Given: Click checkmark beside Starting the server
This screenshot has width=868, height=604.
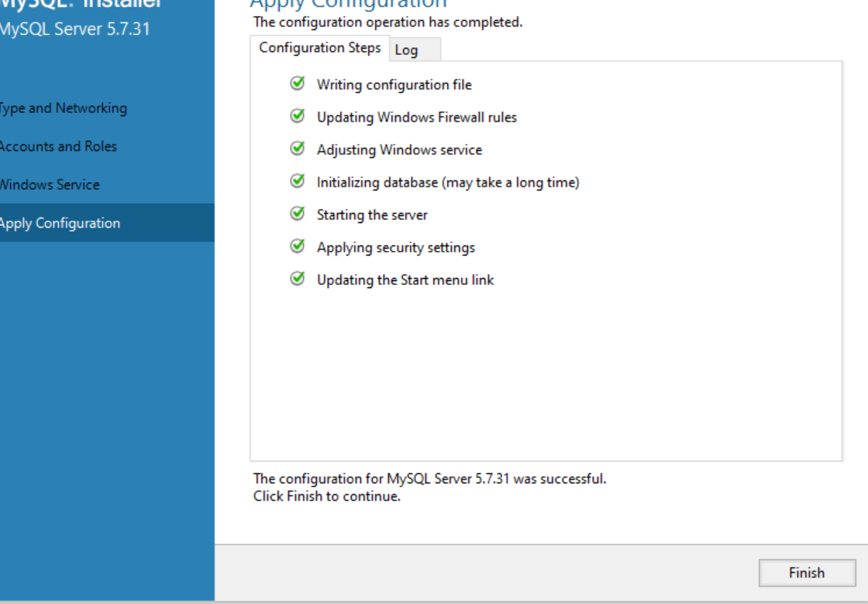Looking at the screenshot, I should point(298,214).
